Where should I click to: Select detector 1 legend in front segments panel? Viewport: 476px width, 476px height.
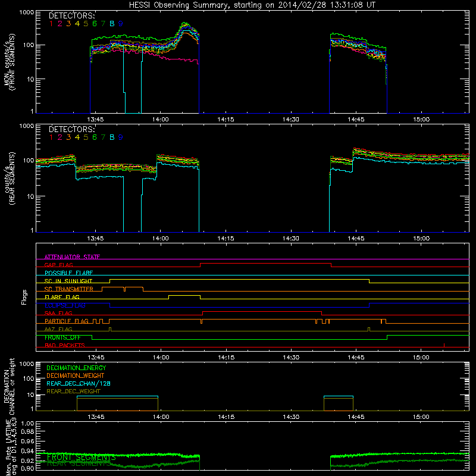[x=51, y=24]
